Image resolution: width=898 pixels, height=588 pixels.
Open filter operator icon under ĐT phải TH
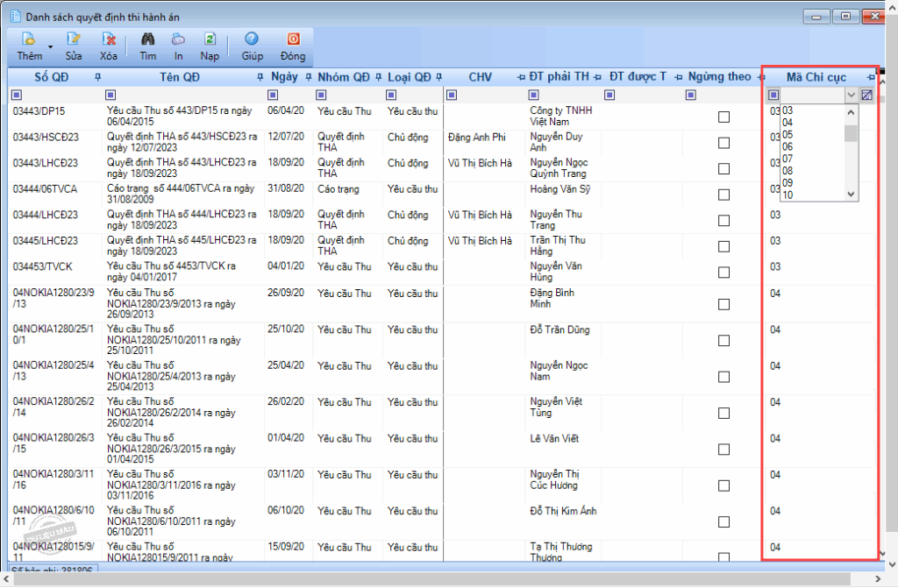[534, 95]
